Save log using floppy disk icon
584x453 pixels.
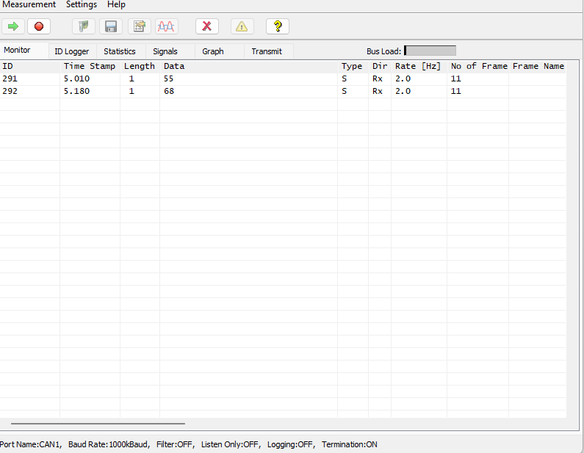tap(111, 26)
